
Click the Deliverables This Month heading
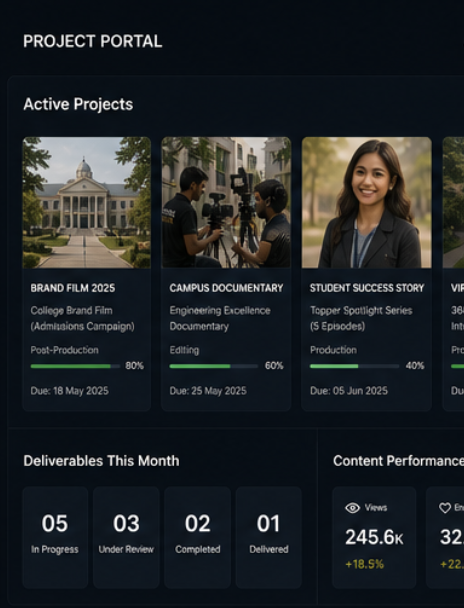(x=101, y=461)
